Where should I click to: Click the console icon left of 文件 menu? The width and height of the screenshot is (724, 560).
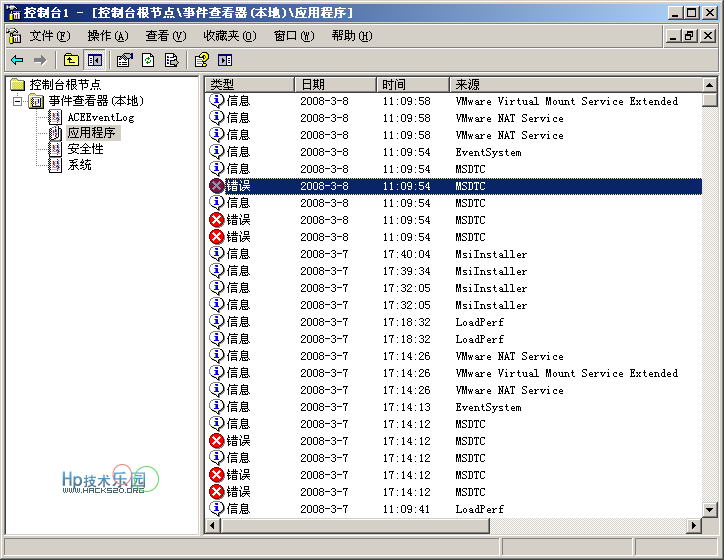pos(15,36)
